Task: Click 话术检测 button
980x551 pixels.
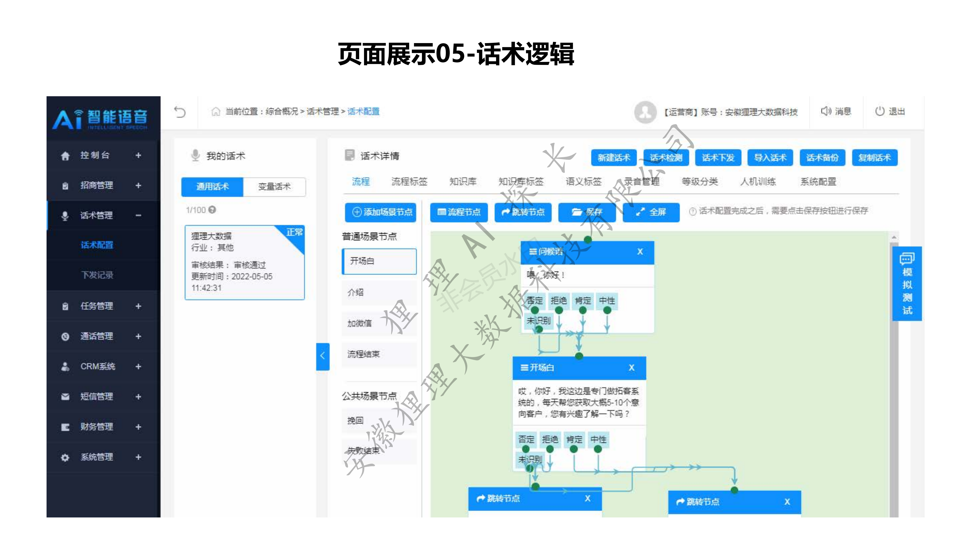Action: 666,157
